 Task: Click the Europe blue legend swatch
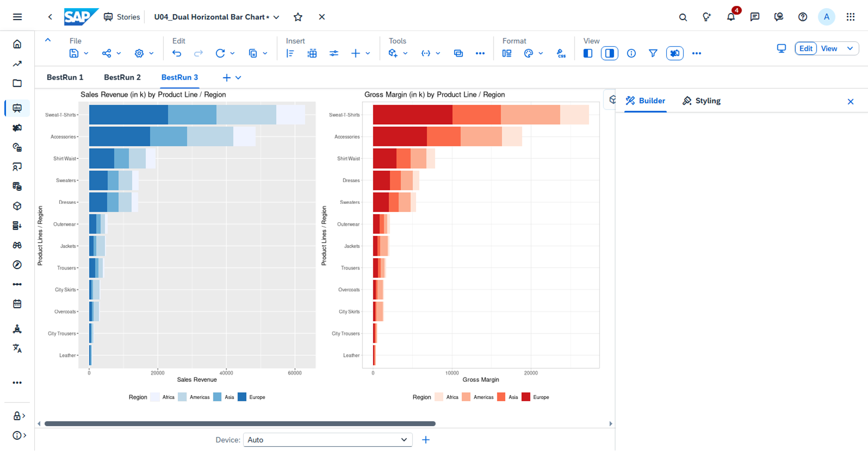[x=242, y=397]
